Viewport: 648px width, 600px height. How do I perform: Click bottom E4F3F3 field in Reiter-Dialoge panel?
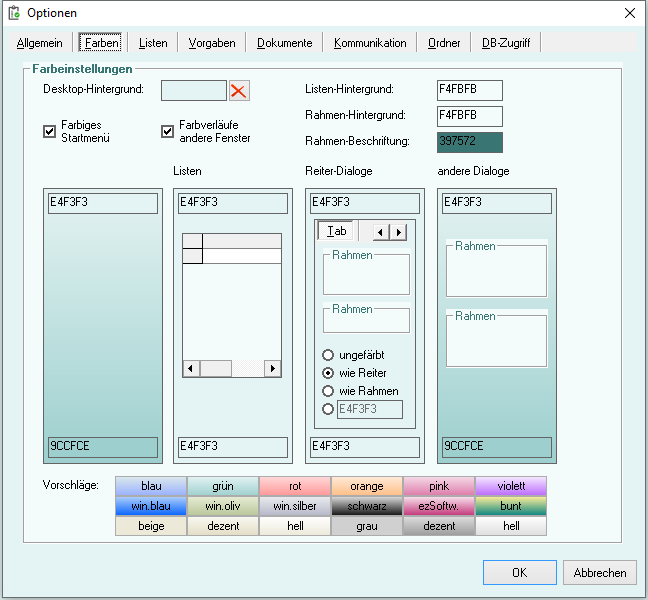click(x=365, y=447)
